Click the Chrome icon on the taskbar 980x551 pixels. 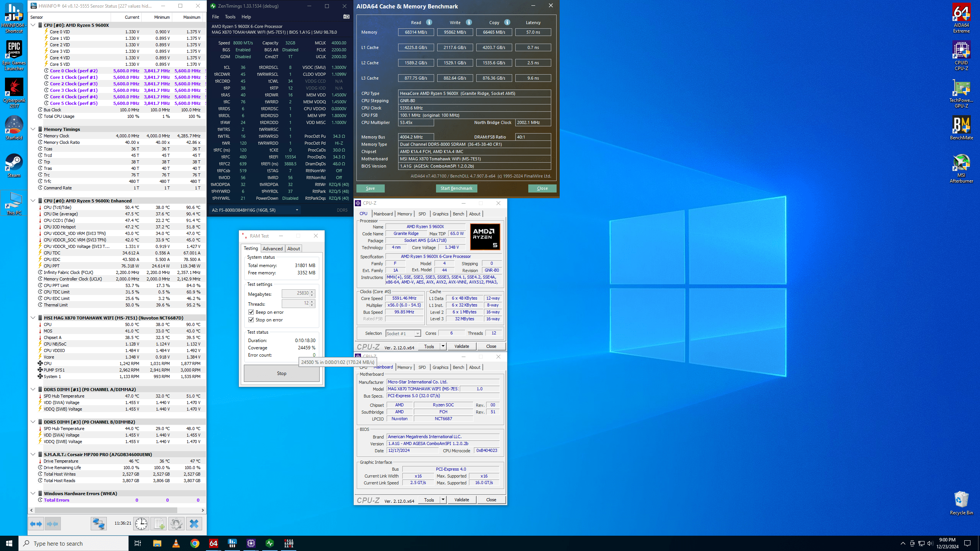194,543
